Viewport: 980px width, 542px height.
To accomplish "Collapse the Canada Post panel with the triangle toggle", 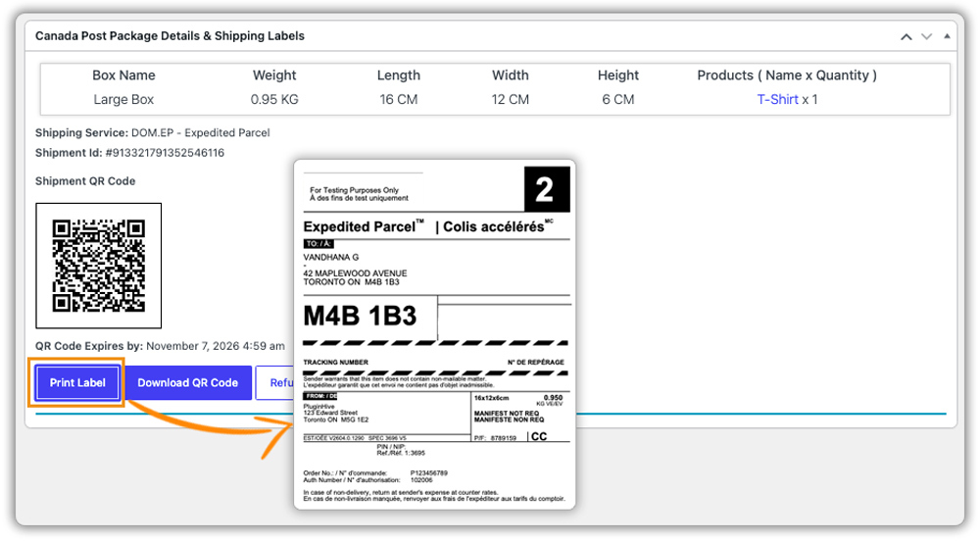I will (947, 36).
